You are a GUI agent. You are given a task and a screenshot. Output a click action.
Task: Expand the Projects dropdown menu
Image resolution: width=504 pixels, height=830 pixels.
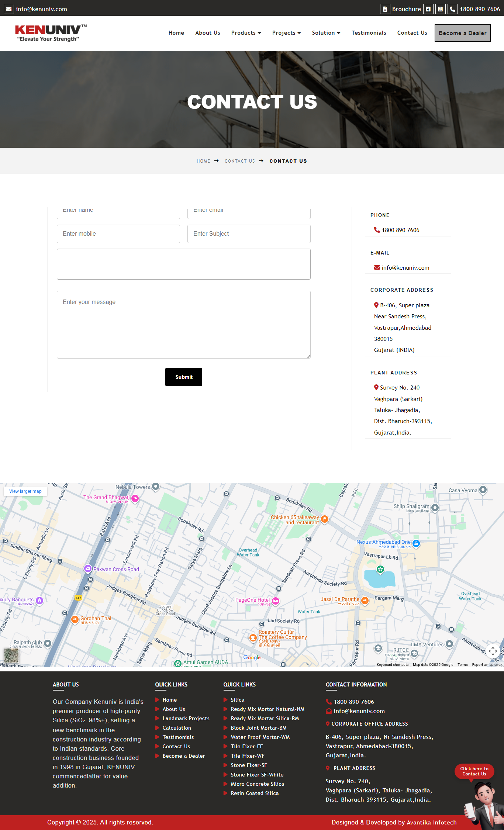286,33
